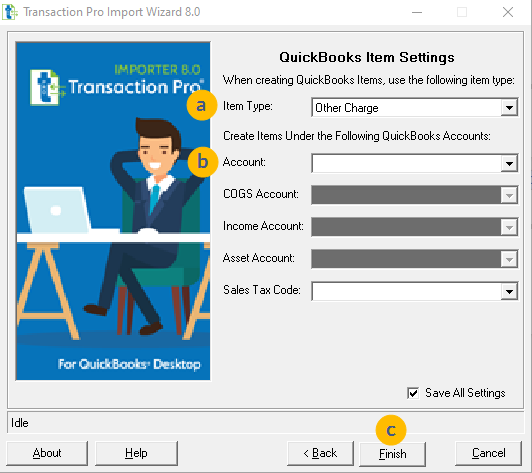This screenshot has width=532, height=473.
Task: Open Help with the Help button
Action: coord(136,453)
